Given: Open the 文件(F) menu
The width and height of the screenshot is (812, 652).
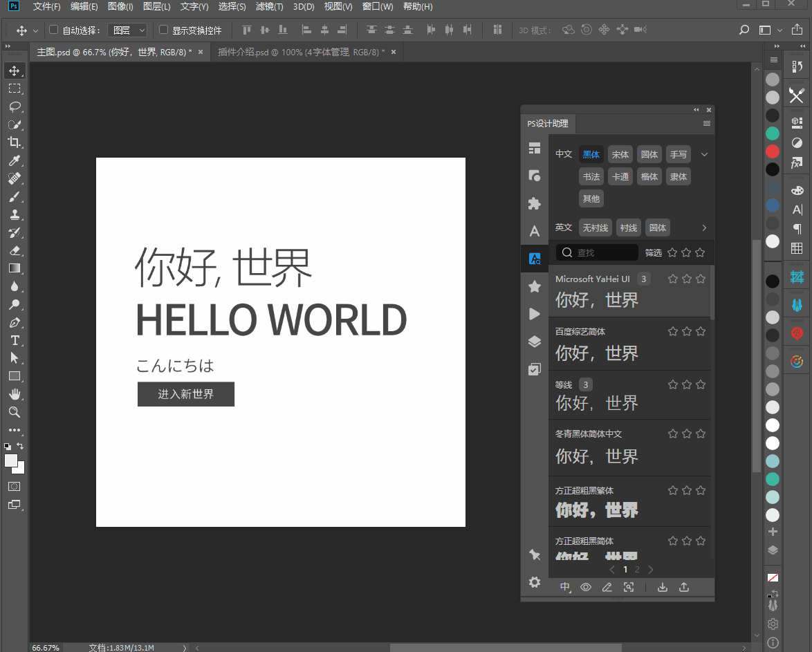Looking at the screenshot, I should [x=46, y=7].
